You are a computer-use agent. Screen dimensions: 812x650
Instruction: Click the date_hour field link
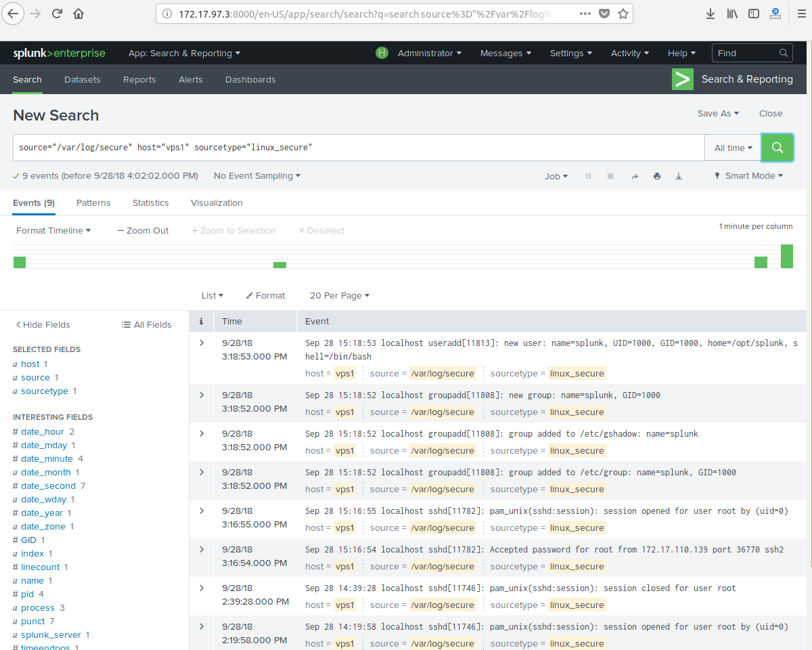pos(42,432)
